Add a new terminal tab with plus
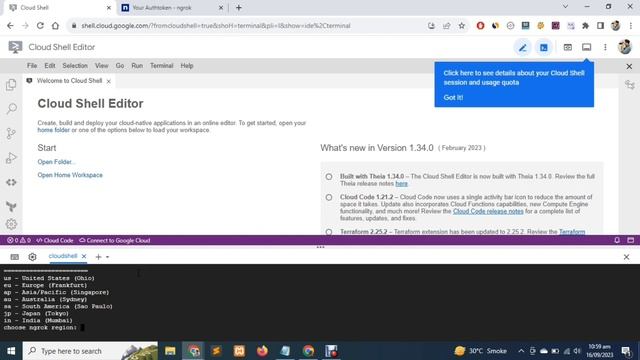This screenshot has height=360, width=640. [x=98, y=257]
